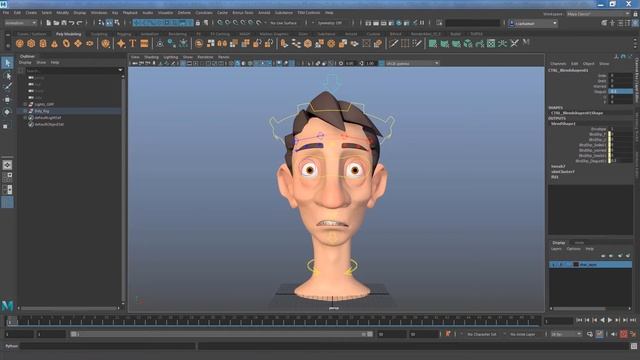Screen dimensions: 640x360
Task: Switch to the Sculpting shelf tab
Action: tap(99, 34)
